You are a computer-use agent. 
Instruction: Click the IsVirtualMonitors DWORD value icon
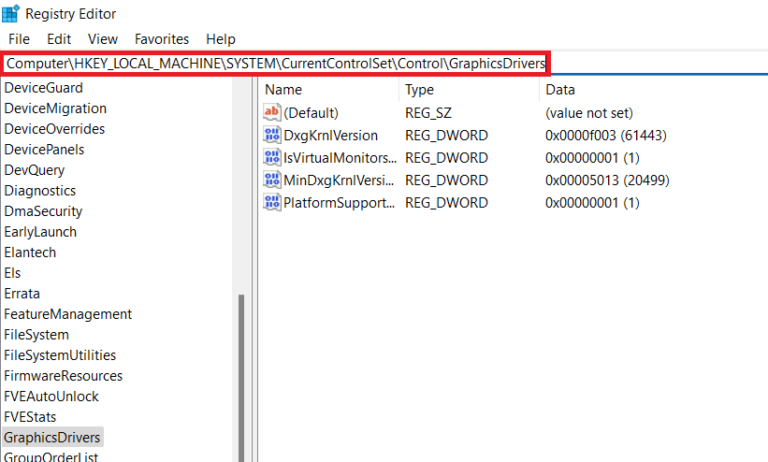(272, 158)
